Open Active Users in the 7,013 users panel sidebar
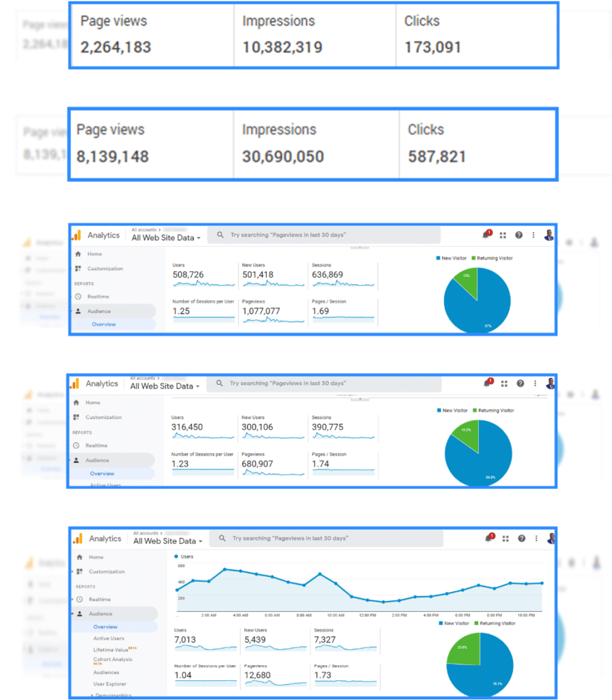 (109, 638)
